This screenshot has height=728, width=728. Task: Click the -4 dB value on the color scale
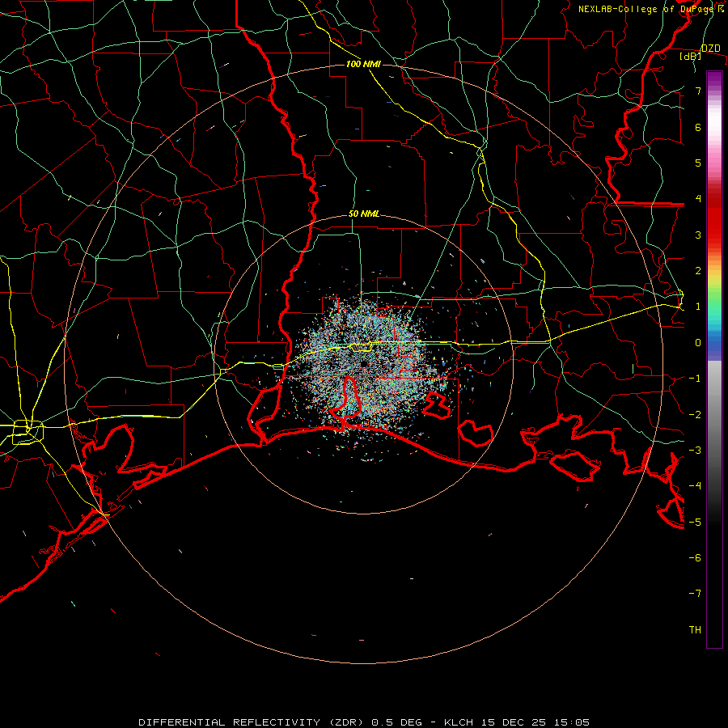tap(695, 485)
